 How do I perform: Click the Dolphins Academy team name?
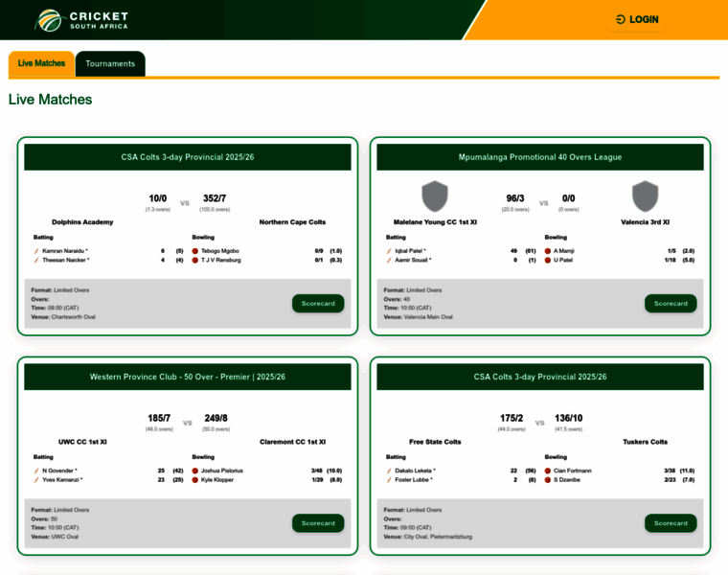(x=82, y=222)
